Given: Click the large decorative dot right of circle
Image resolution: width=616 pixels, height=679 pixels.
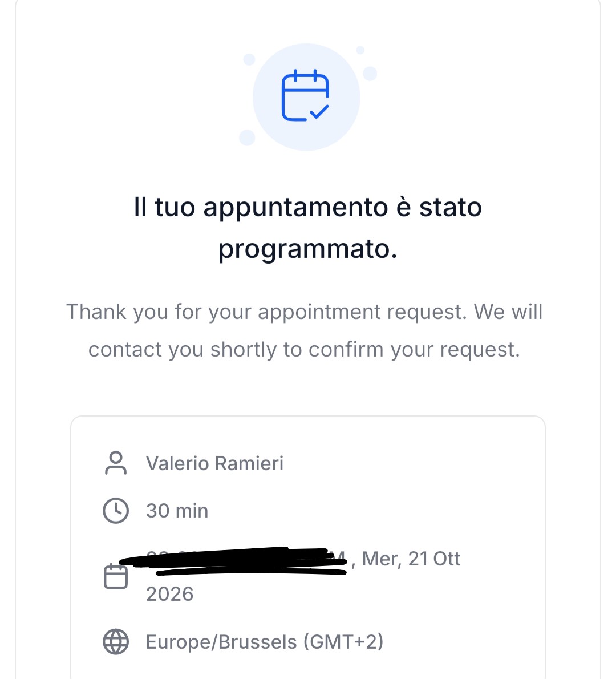Looking at the screenshot, I should 370,73.
